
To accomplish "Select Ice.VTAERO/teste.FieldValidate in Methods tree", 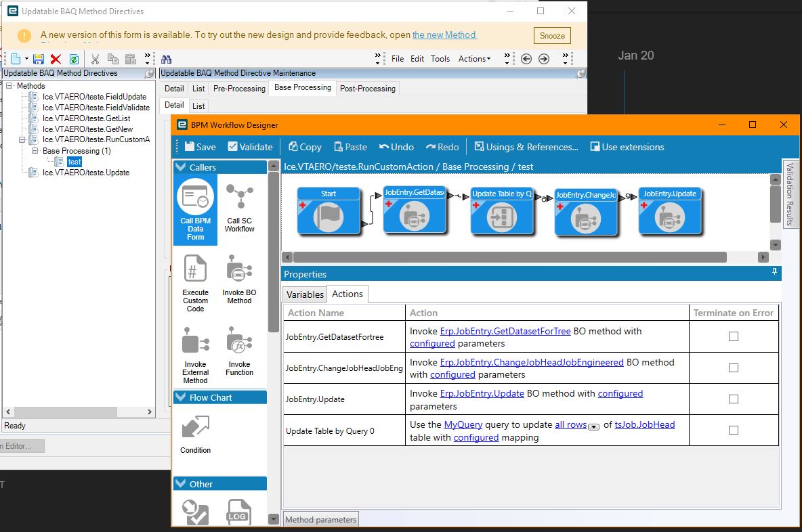I will coord(96,108).
